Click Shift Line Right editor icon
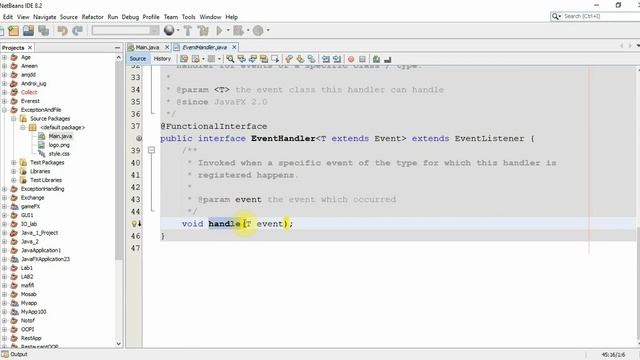This screenshot has width=640, height=360. pos(337,59)
